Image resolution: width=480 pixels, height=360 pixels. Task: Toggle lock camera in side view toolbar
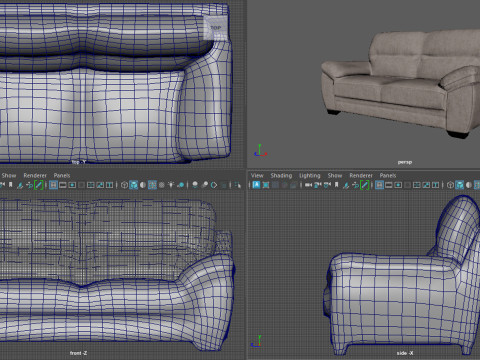318,185
